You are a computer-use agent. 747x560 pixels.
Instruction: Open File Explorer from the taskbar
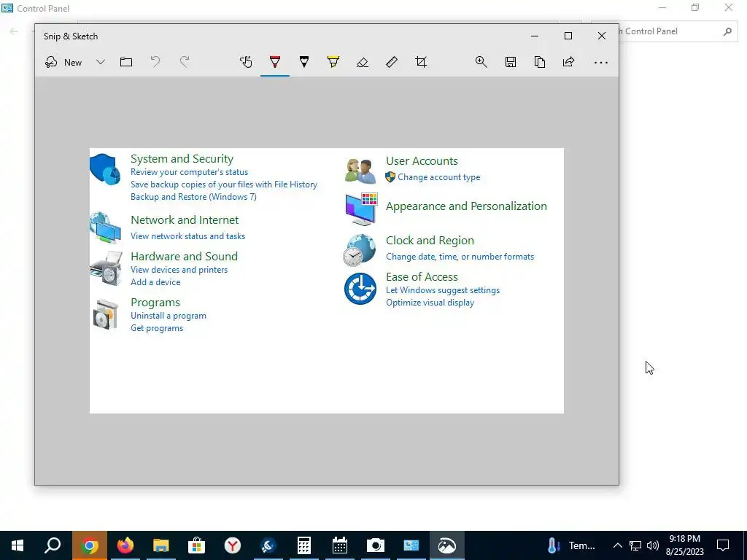pos(161,545)
